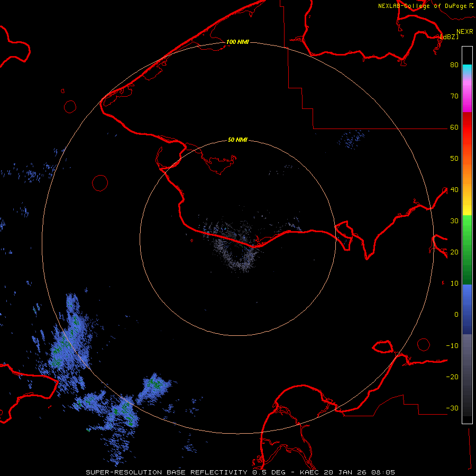Click the 20 JAN 26 08:05 timestamp
Viewport: 476px width, 476px height.
[x=360, y=472]
